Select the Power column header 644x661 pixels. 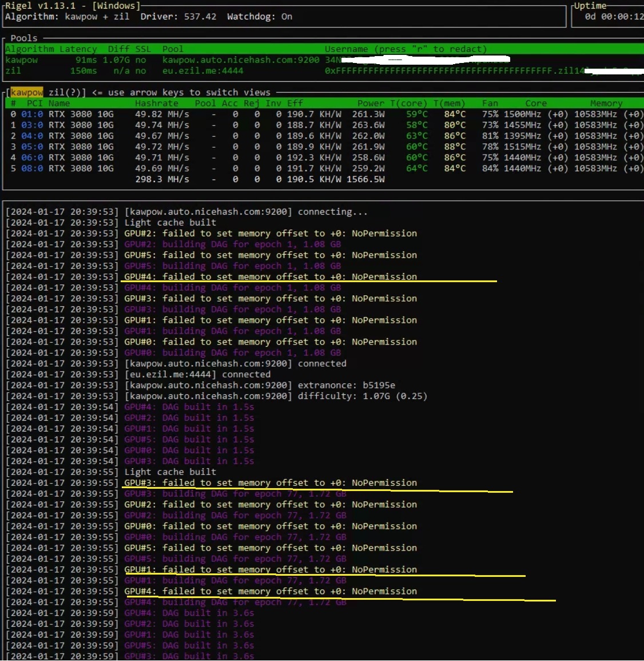[x=371, y=103]
